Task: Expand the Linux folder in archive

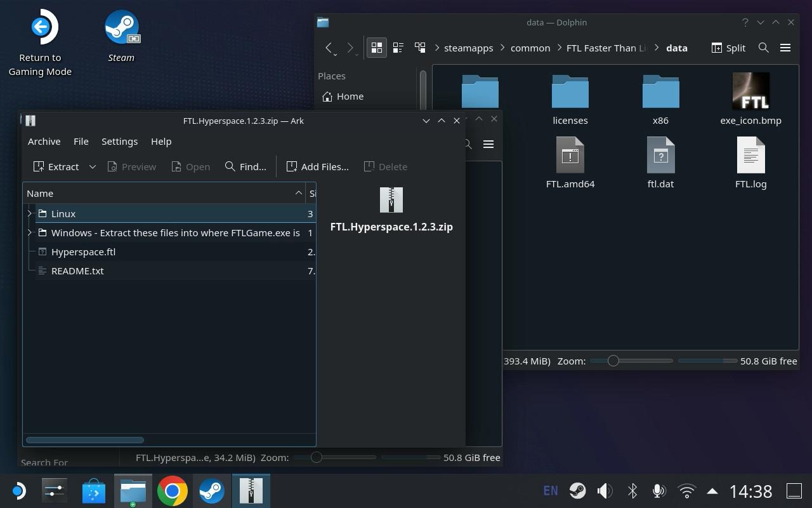Action: [x=30, y=213]
